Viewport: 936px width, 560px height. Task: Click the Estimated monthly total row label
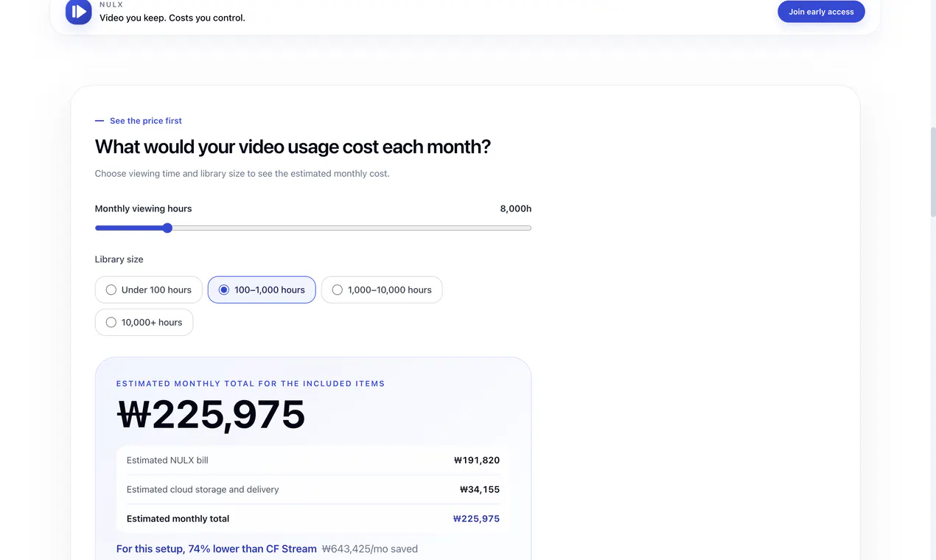pos(178,519)
